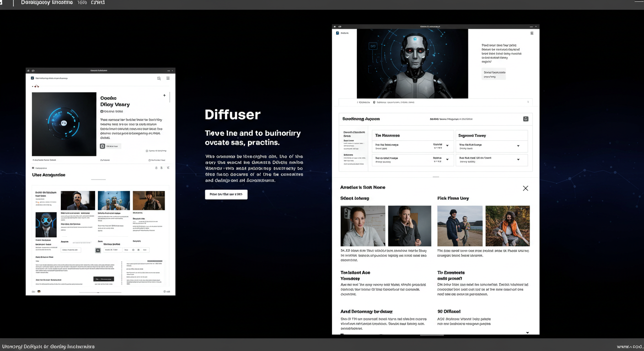Click the small down triangle in the right window's bottom corner
This screenshot has height=351, width=644.
(527, 333)
